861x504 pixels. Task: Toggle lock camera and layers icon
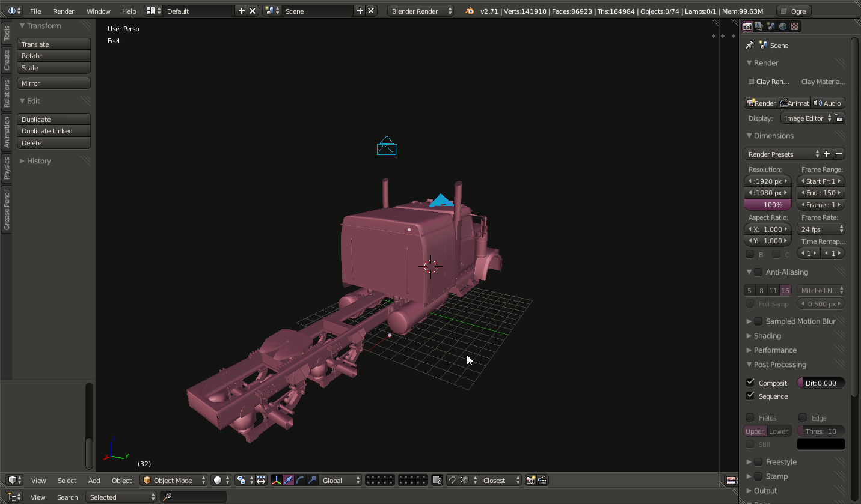(437, 480)
